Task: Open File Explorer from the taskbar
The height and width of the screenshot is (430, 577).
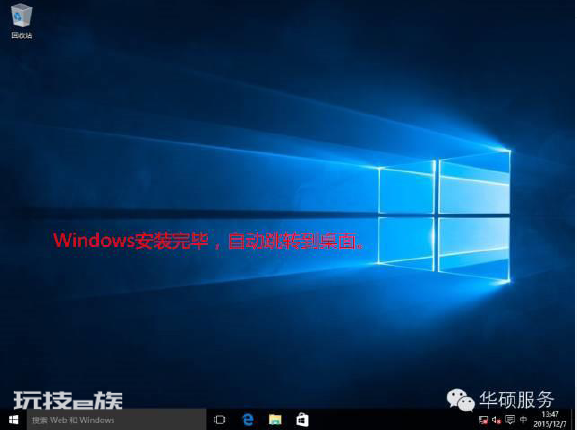Action: click(275, 420)
